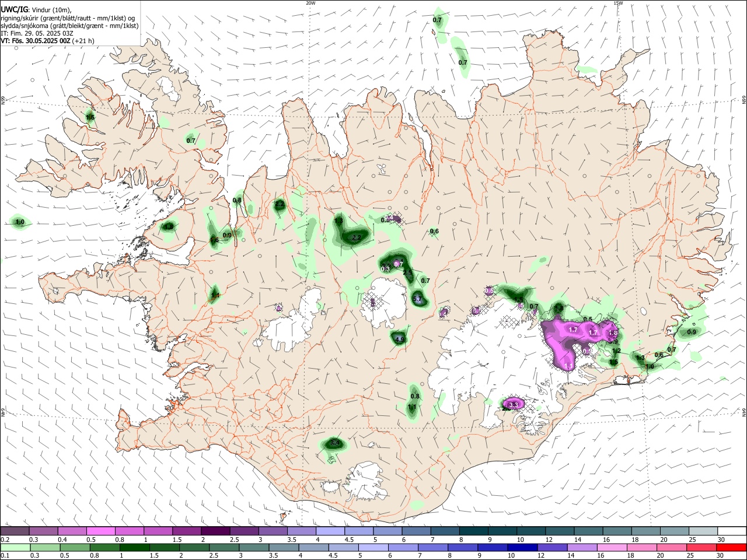The width and height of the screenshot is (747, 560).
Task: Pick the violet lower-row swatch at 14
Action: click(582, 547)
